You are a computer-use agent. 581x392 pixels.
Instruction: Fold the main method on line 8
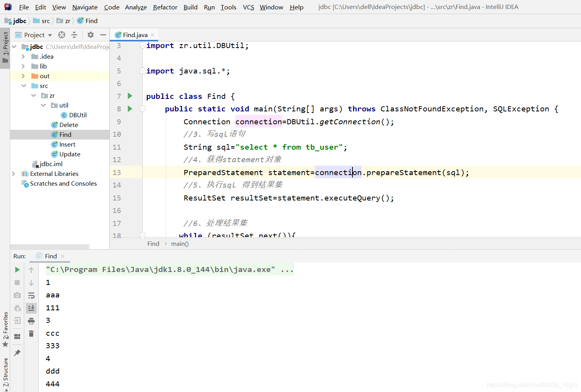click(143, 109)
